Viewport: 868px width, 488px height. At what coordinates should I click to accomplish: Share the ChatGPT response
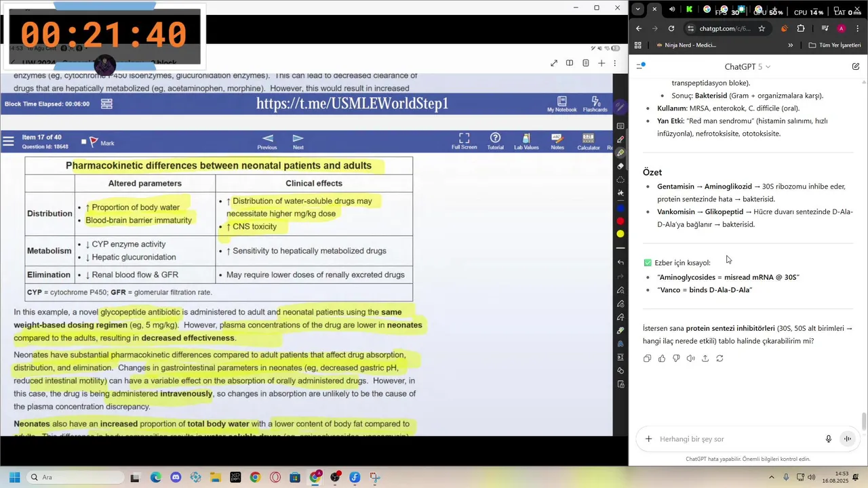705,359
